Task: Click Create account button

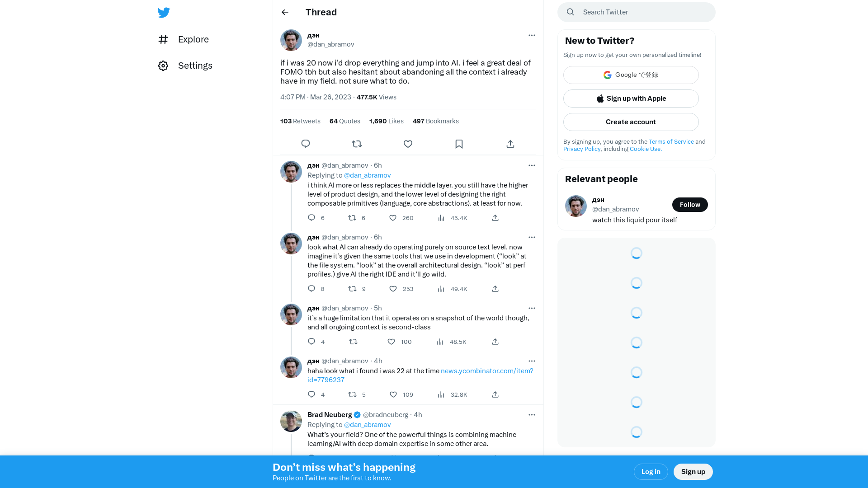Action: [x=631, y=122]
